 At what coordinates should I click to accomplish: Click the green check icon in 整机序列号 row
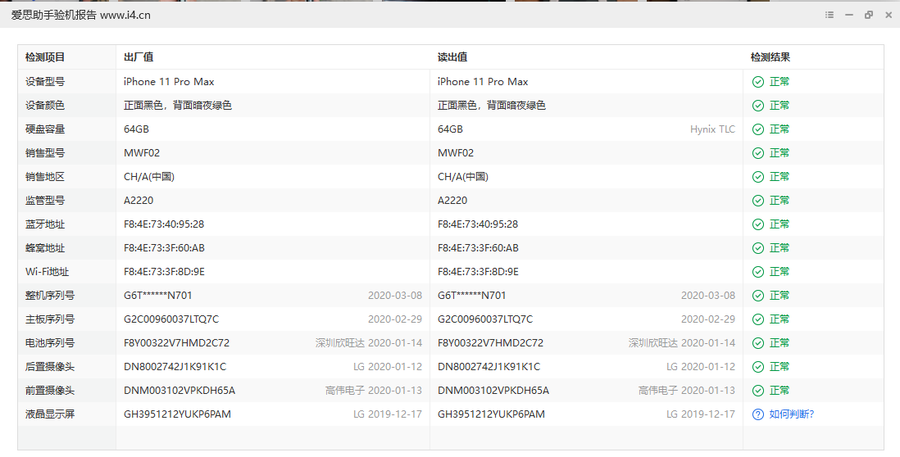coord(758,295)
